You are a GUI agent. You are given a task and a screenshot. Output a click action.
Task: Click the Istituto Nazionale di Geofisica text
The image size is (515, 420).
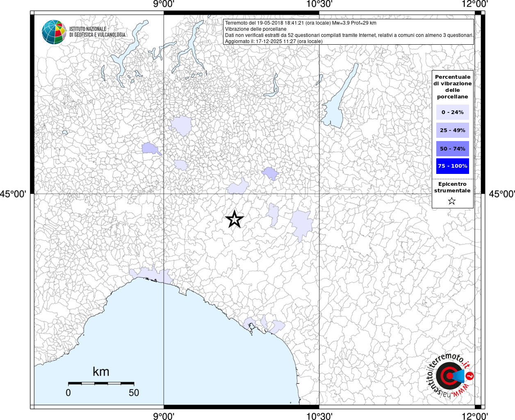[x=97, y=32]
